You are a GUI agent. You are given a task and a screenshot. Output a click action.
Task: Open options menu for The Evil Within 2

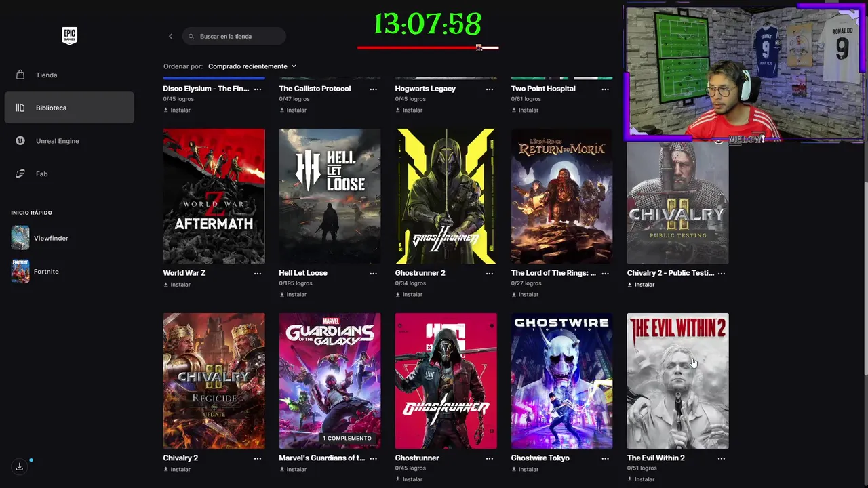click(x=722, y=458)
